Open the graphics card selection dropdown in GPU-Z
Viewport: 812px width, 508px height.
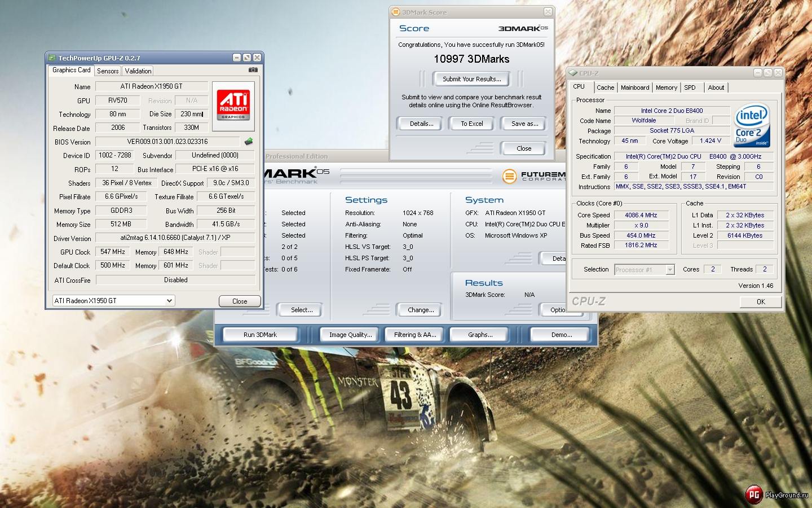click(169, 301)
